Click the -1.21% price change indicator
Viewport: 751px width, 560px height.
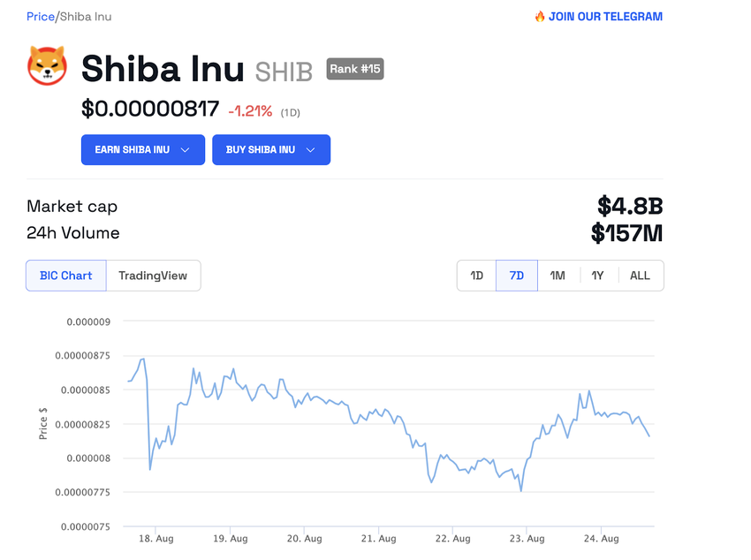coord(250,110)
